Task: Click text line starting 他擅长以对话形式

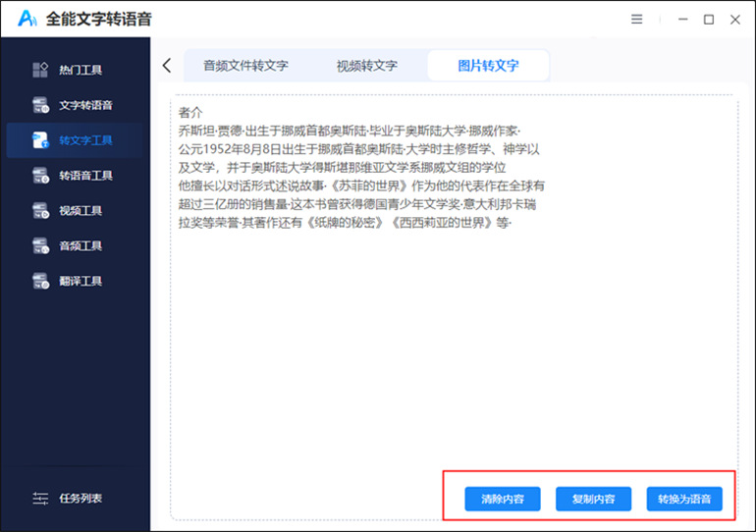Action: (x=361, y=186)
